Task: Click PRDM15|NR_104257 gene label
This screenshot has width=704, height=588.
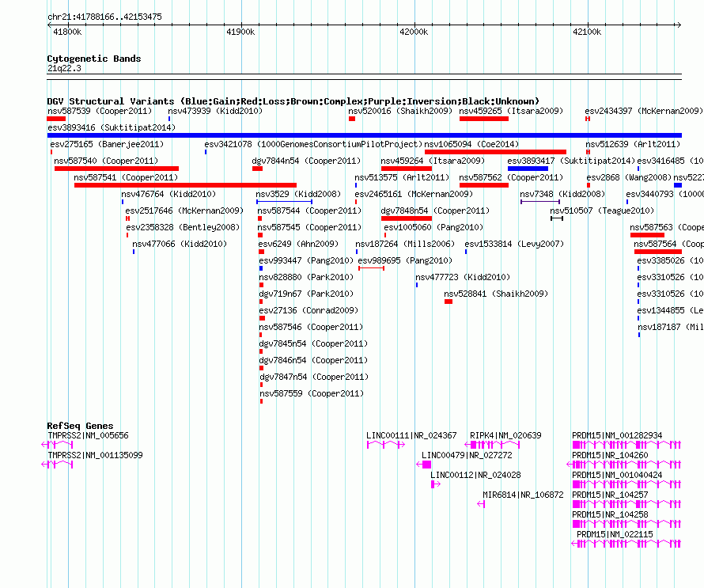Action: pos(610,495)
